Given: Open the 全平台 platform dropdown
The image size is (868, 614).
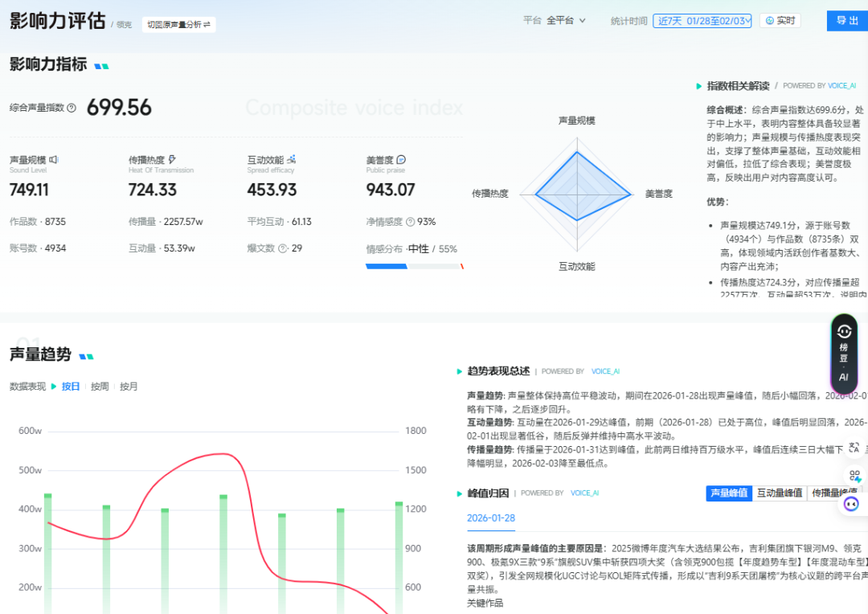Looking at the screenshot, I should coord(562,20).
